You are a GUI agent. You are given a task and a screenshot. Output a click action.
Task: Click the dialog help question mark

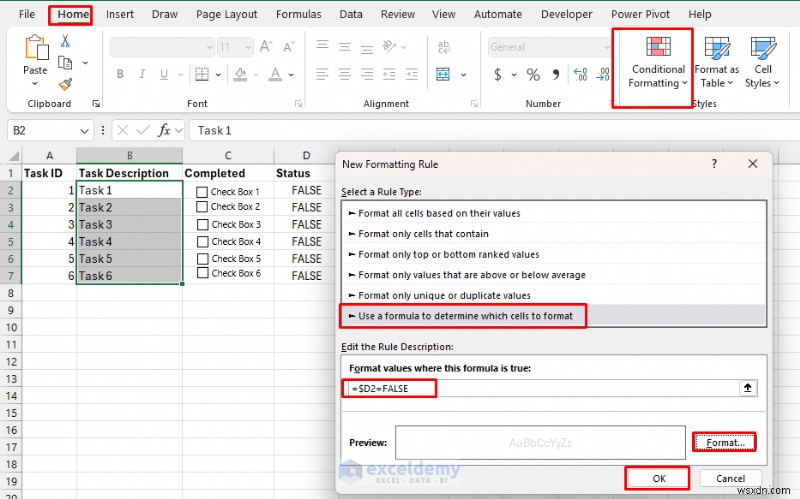(714, 164)
